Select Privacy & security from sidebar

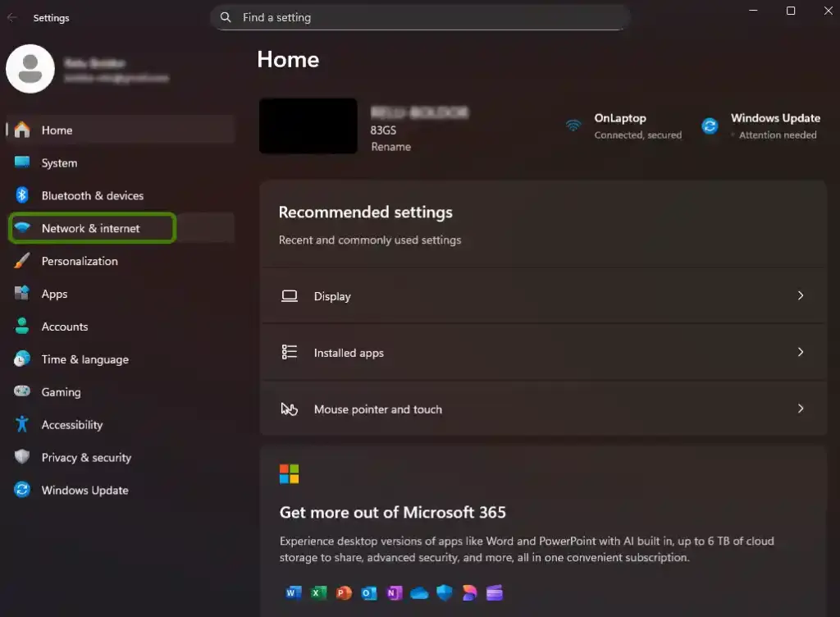(86, 458)
